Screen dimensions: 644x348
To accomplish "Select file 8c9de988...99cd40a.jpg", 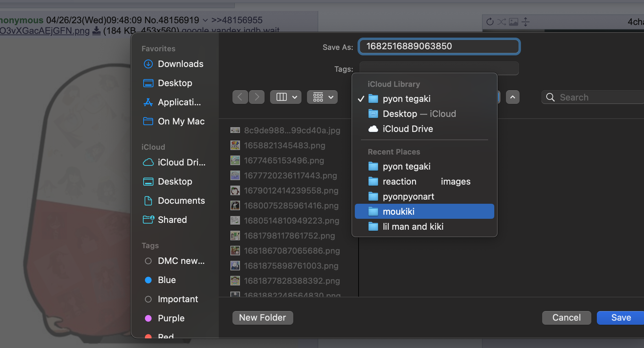I will (285, 130).
